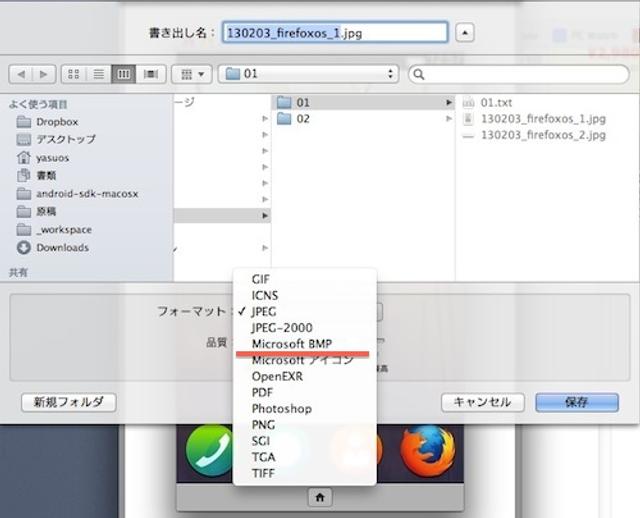Click the back navigation arrow
This screenshot has width=640, height=518.
click(20, 74)
